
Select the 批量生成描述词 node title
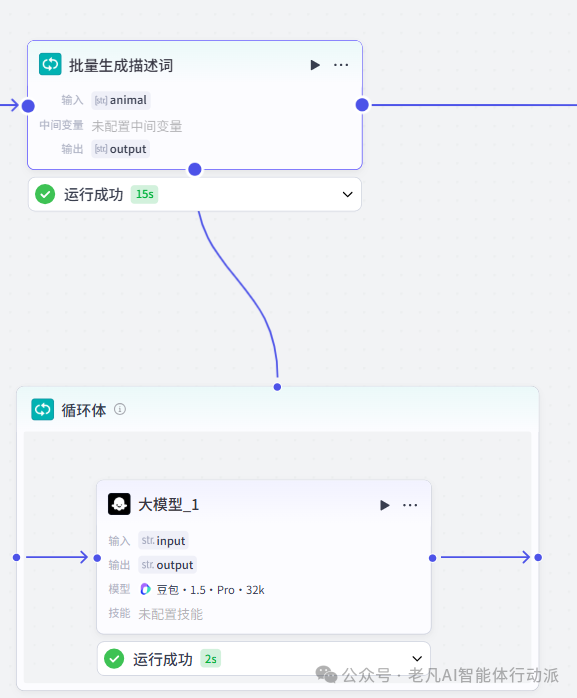(x=121, y=65)
